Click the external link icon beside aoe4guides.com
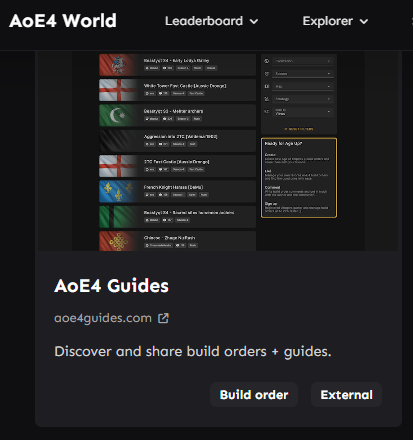 (x=163, y=318)
